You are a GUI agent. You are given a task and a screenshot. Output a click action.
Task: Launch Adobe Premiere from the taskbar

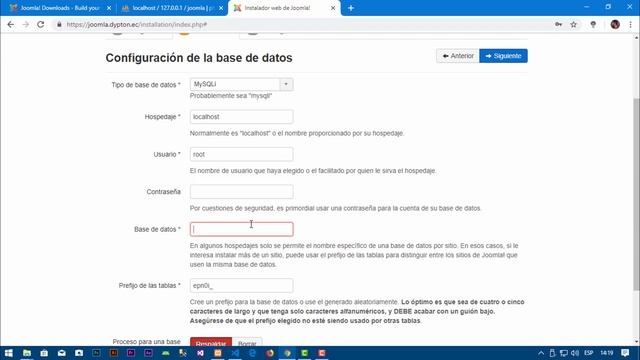point(131,353)
